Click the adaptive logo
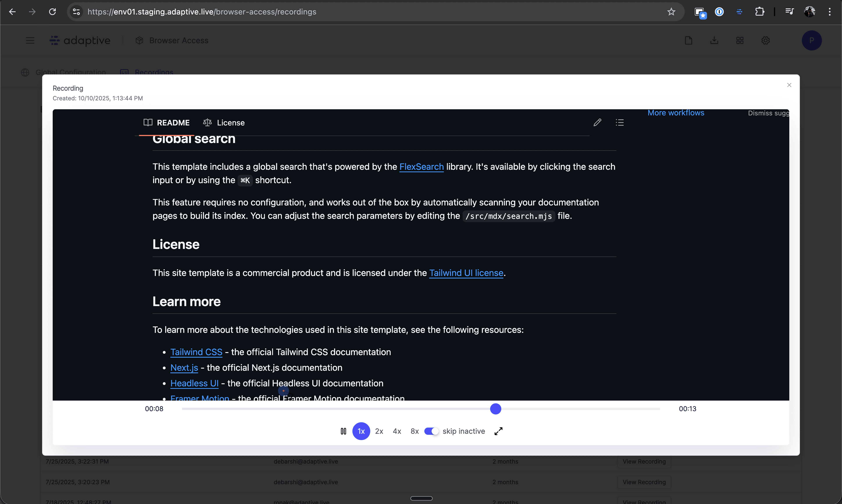This screenshot has height=504, width=842. tap(80, 40)
